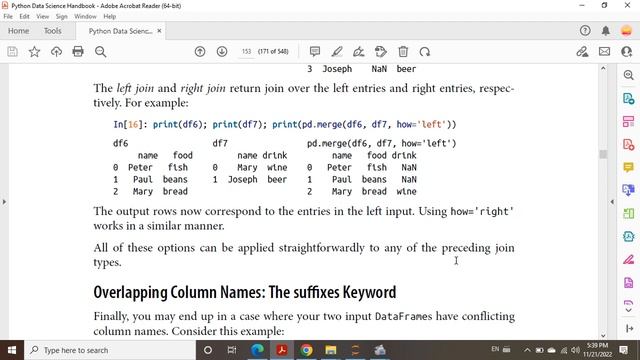This screenshot has height=360, width=640.
Task: Click the share link icon
Action: [x=582, y=51]
